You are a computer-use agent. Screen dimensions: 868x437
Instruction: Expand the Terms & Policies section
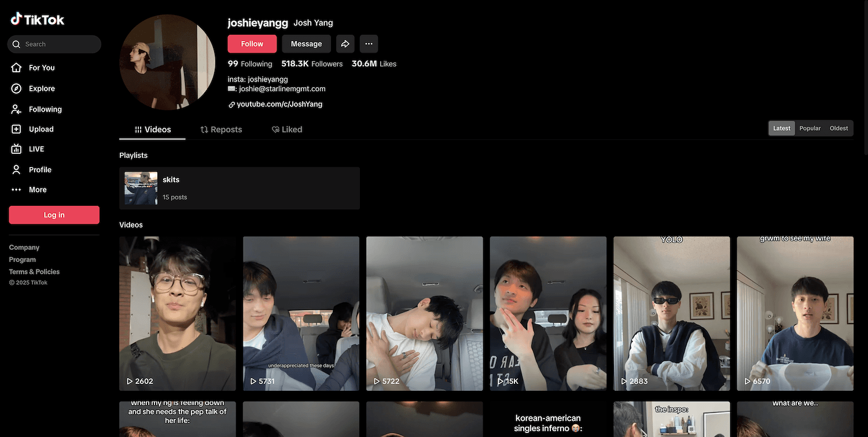34,272
